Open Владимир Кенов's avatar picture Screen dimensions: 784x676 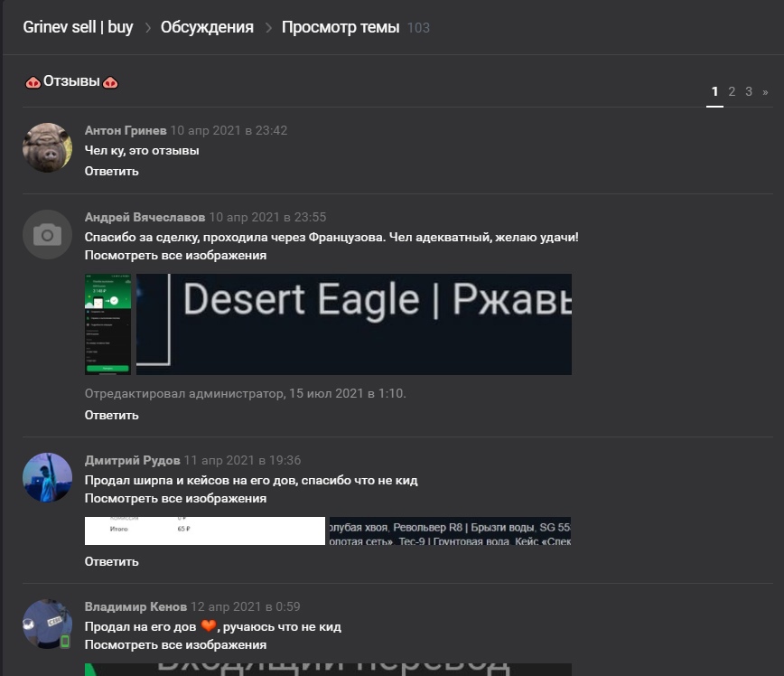tap(48, 624)
